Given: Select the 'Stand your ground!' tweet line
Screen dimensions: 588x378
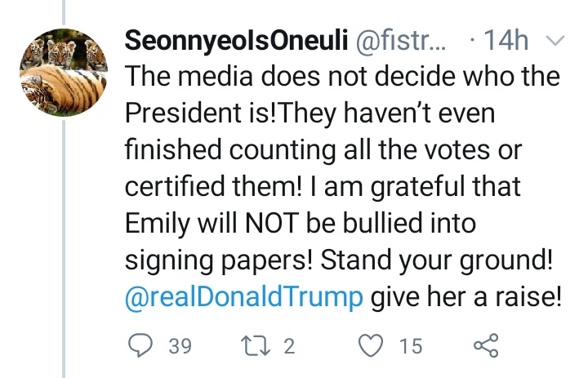Looking at the screenshot, I should tap(436, 260).
